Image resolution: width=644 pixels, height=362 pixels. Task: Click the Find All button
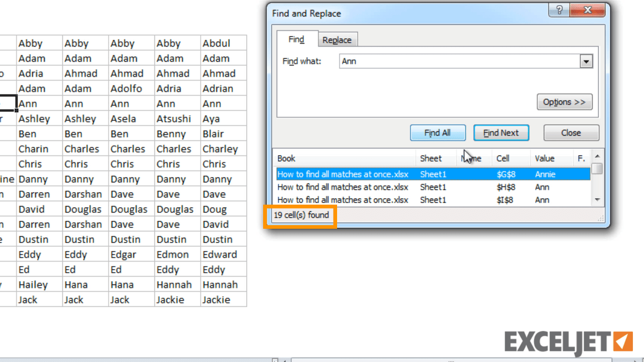(x=438, y=132)
